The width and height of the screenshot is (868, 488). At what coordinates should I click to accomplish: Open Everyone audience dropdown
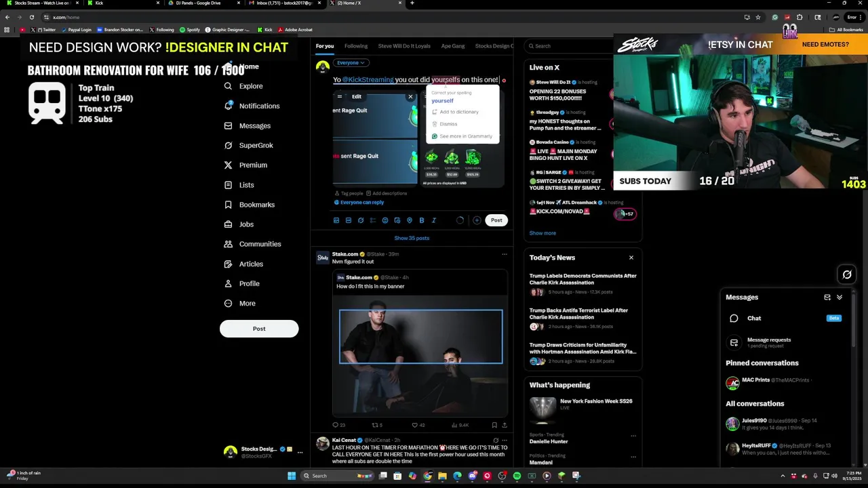(x=351, y=63)
